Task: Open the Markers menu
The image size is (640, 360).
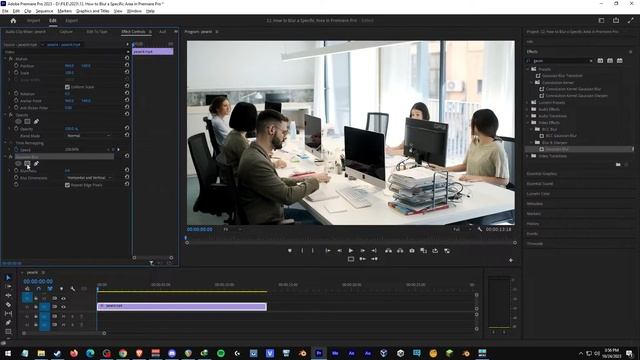Action: [64, 11]
